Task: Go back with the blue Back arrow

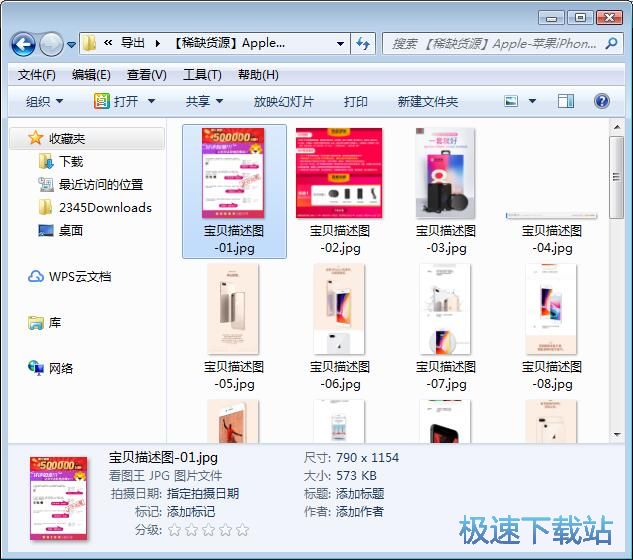Action: click(x=23, y=44)
